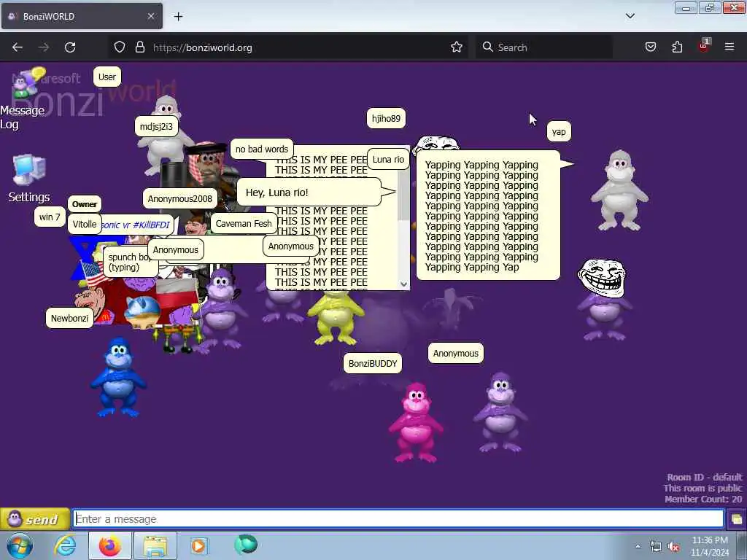
Task: Click the yellow Bonzi gorilla
Action: tap(336, 318)
